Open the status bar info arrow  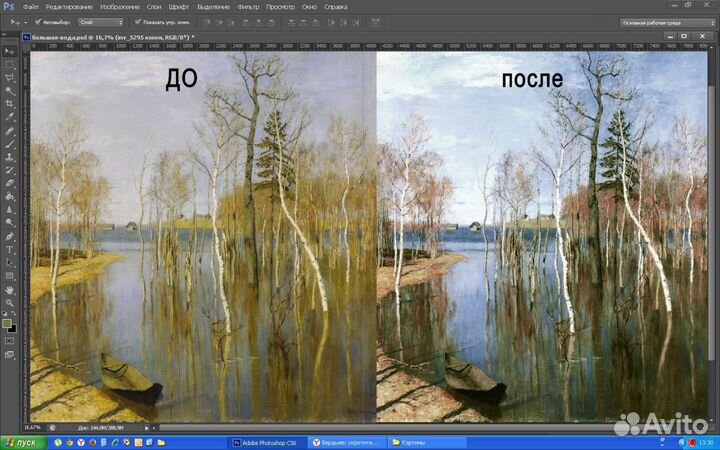pos(147,428)
